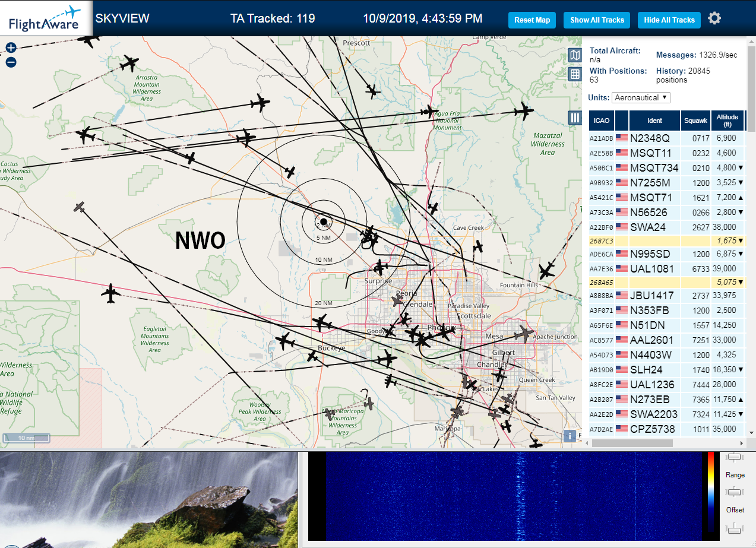Select the aircraft icon east of Cave Creek
The image size is (756, 548).
(477, 246)
